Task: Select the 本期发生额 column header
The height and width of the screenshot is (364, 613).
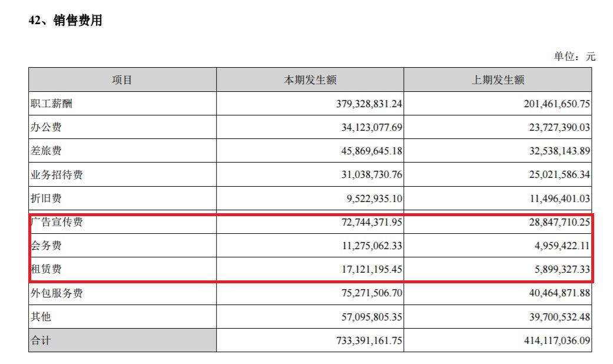Action: (x=310, y=80)
